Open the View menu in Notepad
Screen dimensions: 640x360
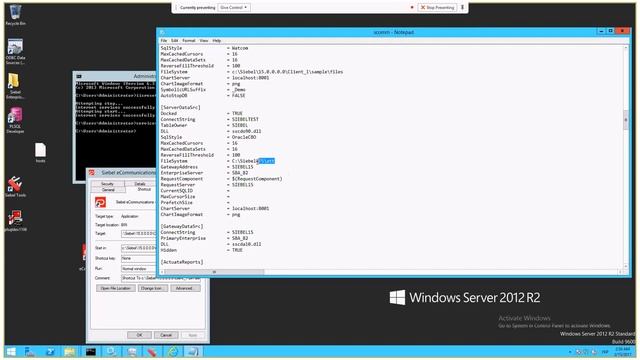(x=204, y=41)
